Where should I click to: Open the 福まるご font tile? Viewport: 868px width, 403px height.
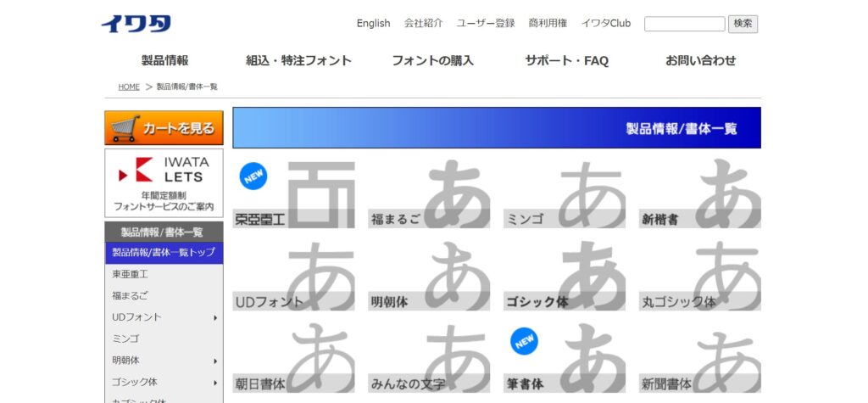pyautogui.click(x=429, y=193)
